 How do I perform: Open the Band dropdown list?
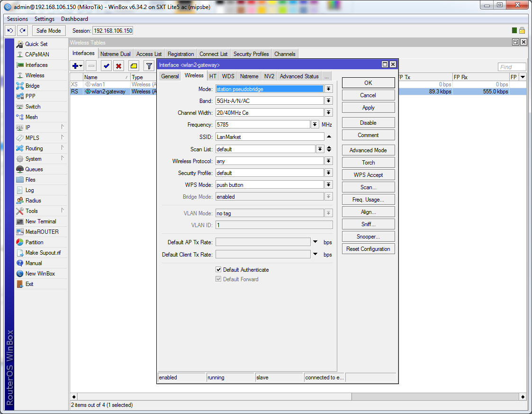(x=329, y=101)
